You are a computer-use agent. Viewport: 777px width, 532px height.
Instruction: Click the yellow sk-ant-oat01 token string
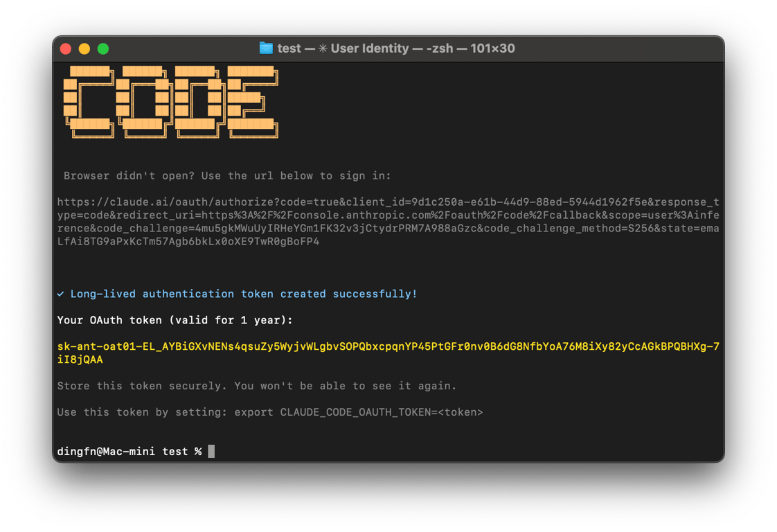388,353
